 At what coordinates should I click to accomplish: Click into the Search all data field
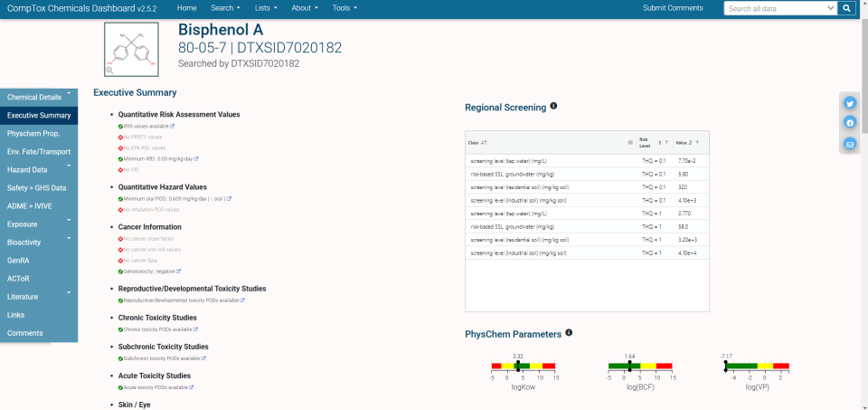774,8
